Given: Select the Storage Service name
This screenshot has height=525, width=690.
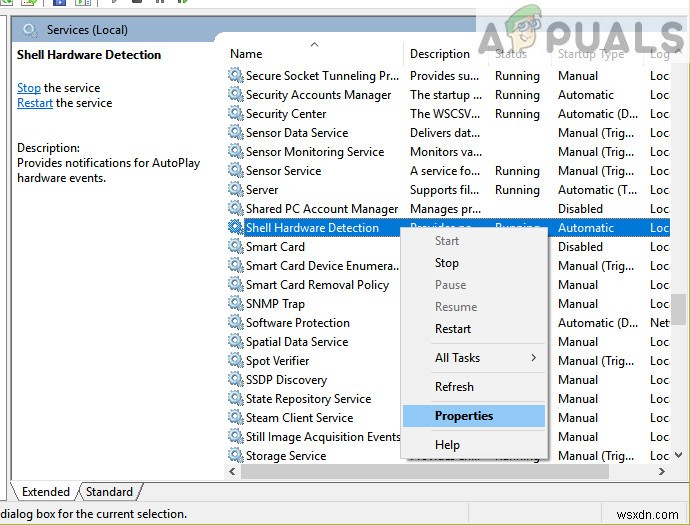Looking at the screenshot, I should (x=286, y=455).
